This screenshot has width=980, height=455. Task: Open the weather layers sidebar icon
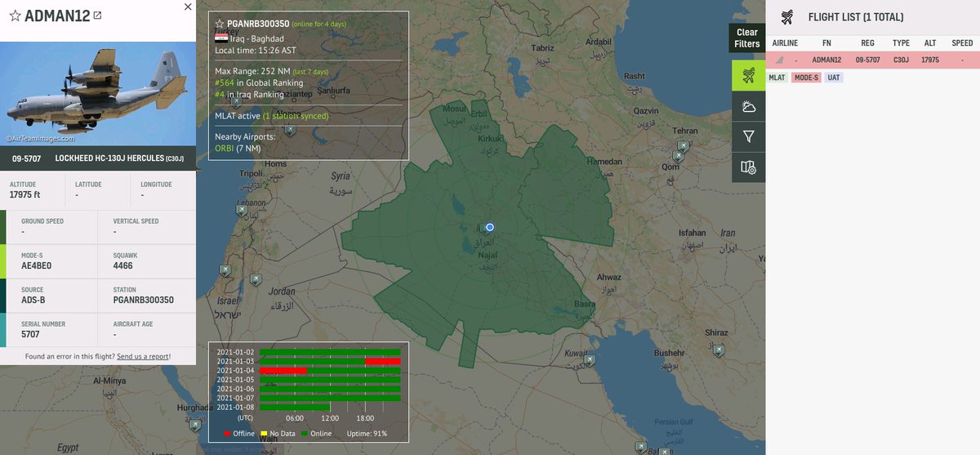tap(748, 107)
